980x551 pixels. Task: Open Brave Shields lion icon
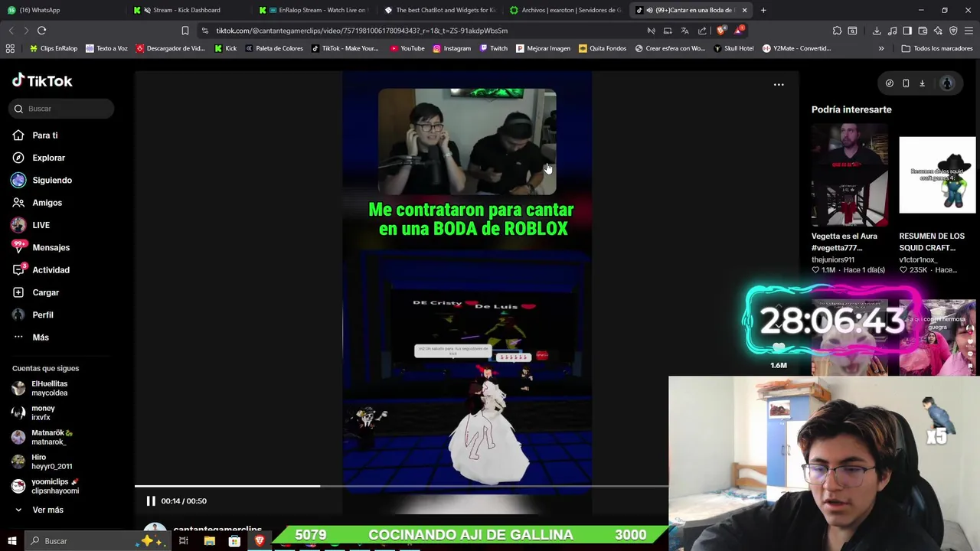point(720,31)
